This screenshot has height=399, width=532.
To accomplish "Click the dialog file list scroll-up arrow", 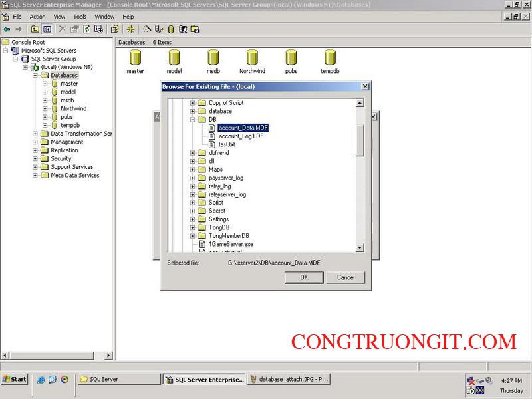I will [x=360, y=103].
